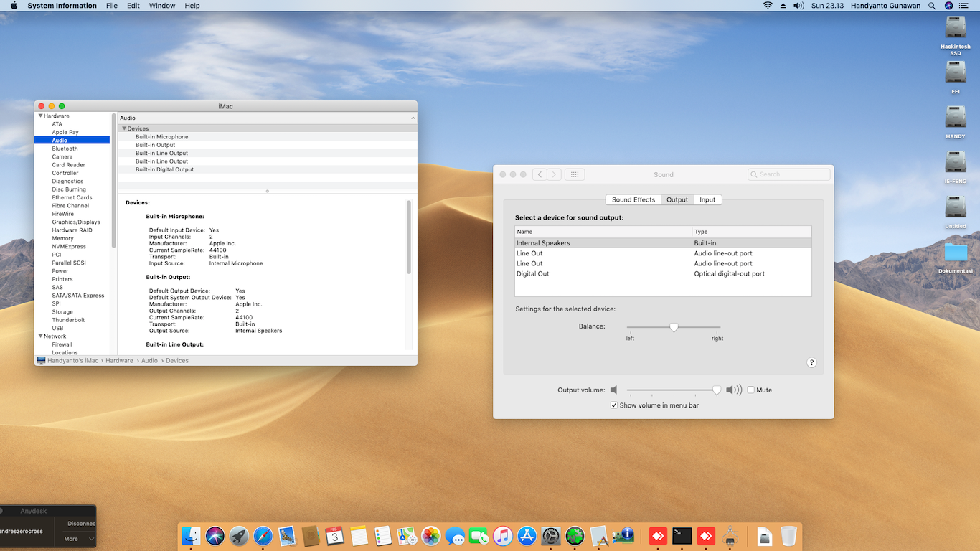Viewport: 980px width, 551px height.
Task: Collapse the Devices disclosure triangle
Action: pos(124,128)
